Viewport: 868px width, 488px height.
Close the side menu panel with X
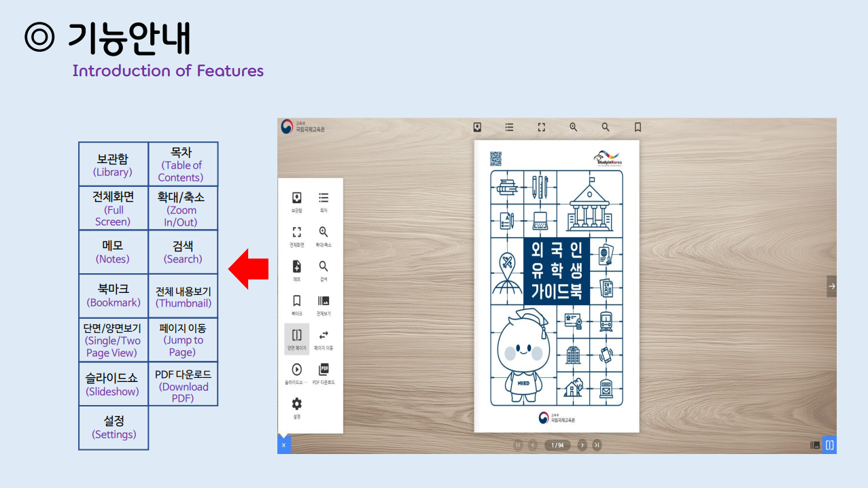coord(283,445)
